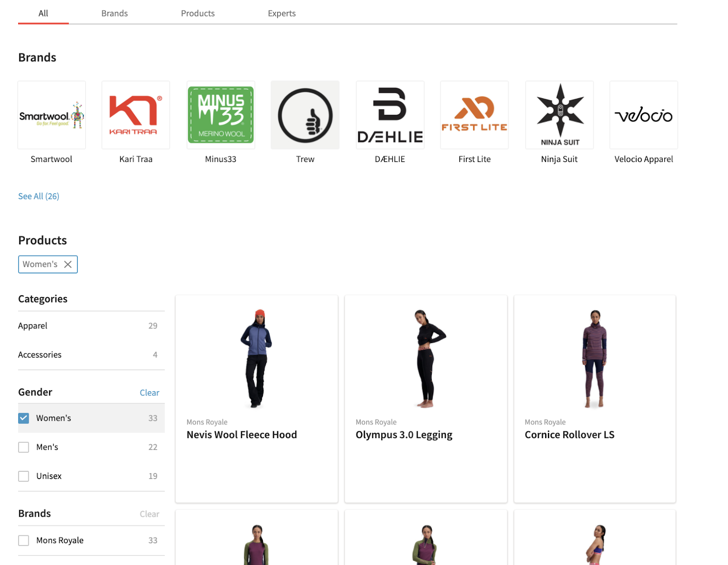The image size is (728, 565).
Task: Clear the Brands filter
Action: point(149,514)
